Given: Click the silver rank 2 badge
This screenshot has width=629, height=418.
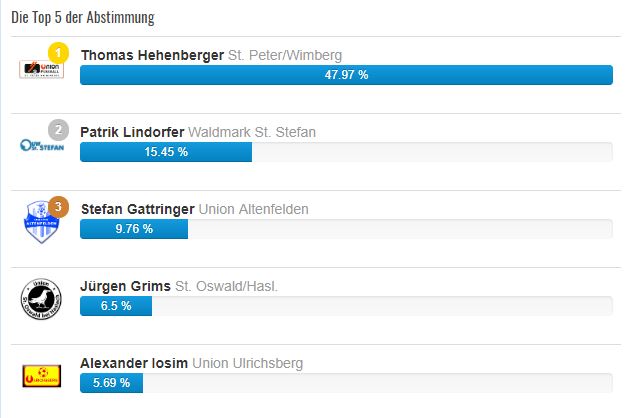Looking at the screenshot, I should click(59, 130).
